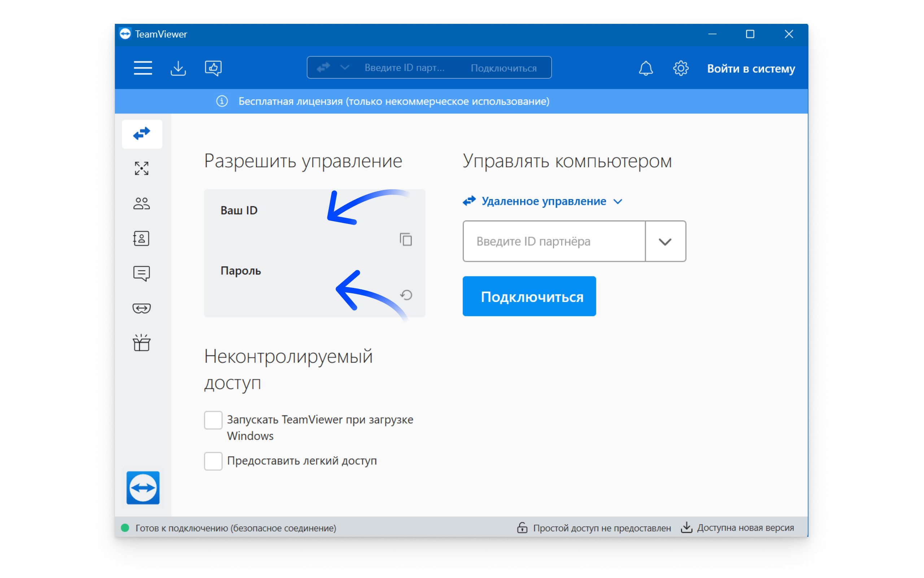Click the Неконтролируемый доступ heading
The width and height of the screenshot is (924, 578).
click(x=288, y=370)
